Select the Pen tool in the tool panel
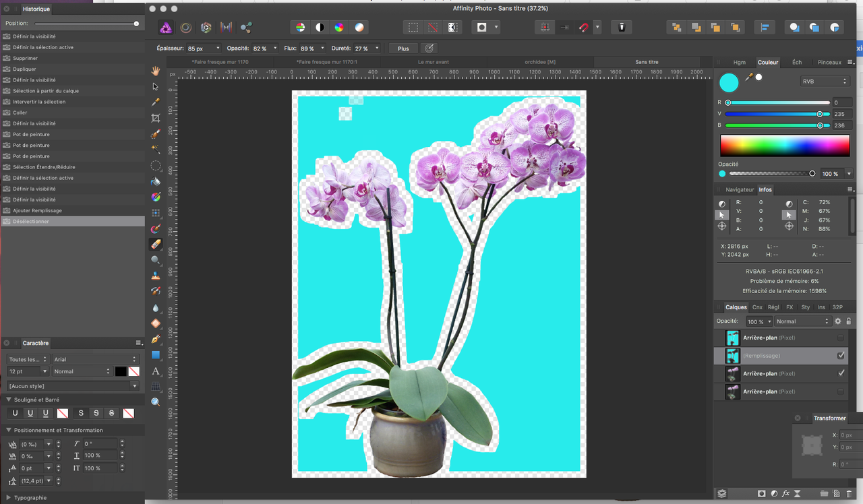863x504 pixels. (x=156, y=339)
